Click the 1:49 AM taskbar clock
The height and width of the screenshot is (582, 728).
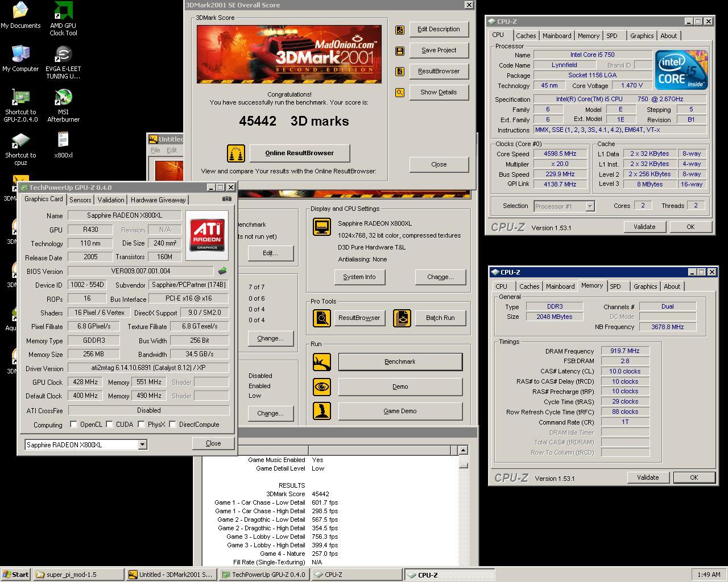(x=709, y=575)
